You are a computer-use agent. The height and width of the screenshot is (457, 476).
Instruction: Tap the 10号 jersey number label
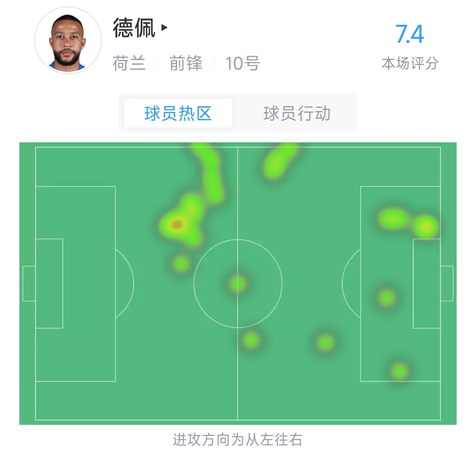point(242,63)
